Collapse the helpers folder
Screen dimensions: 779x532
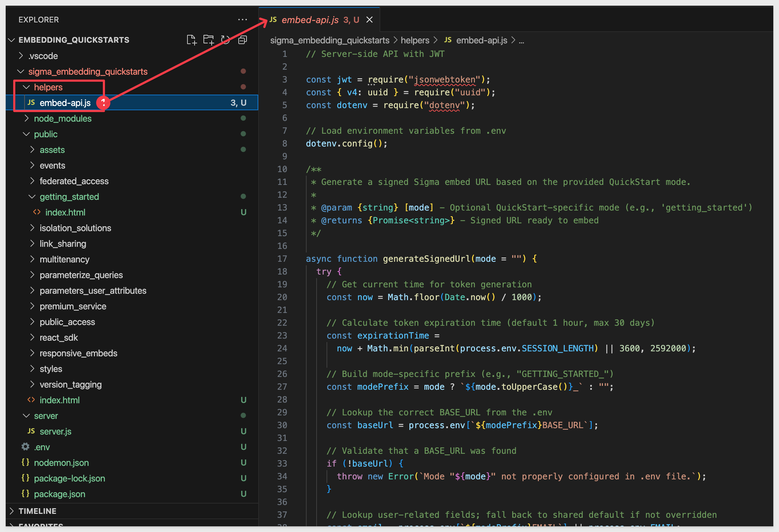click(26, 87)
